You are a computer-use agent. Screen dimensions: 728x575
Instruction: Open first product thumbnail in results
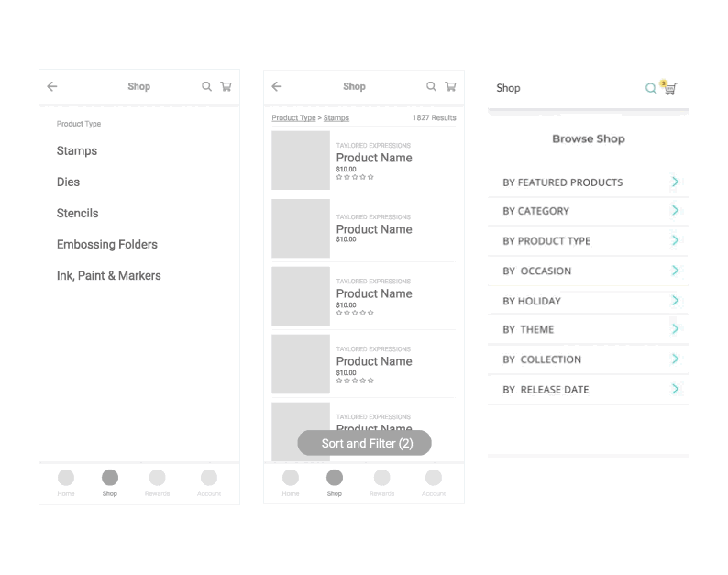(x=301, y=160)
